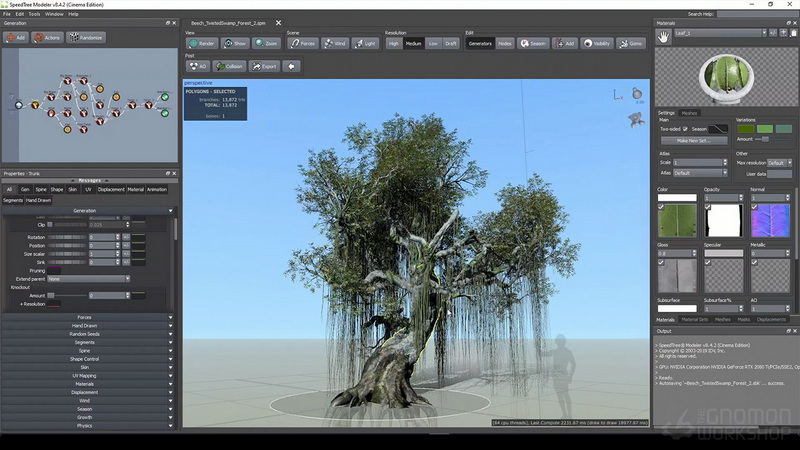Select High resolution toggle

tap(393, 43)
